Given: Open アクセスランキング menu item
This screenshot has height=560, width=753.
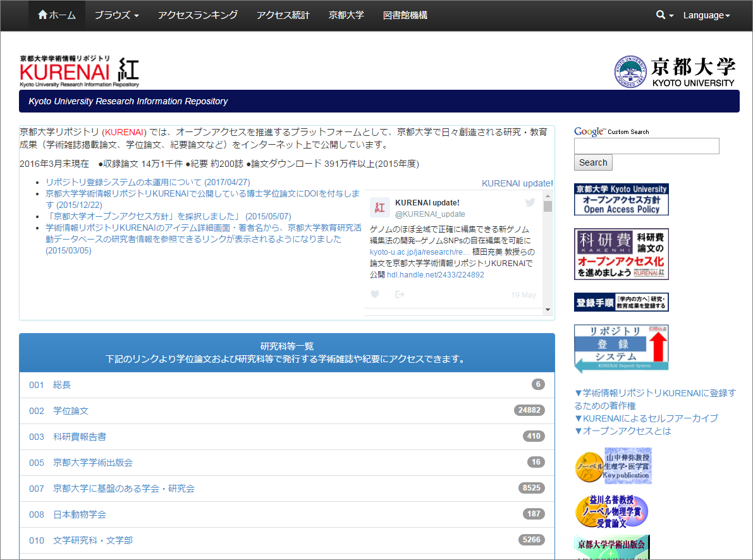Looking at the screenshot, I should (x=198, y=15).
